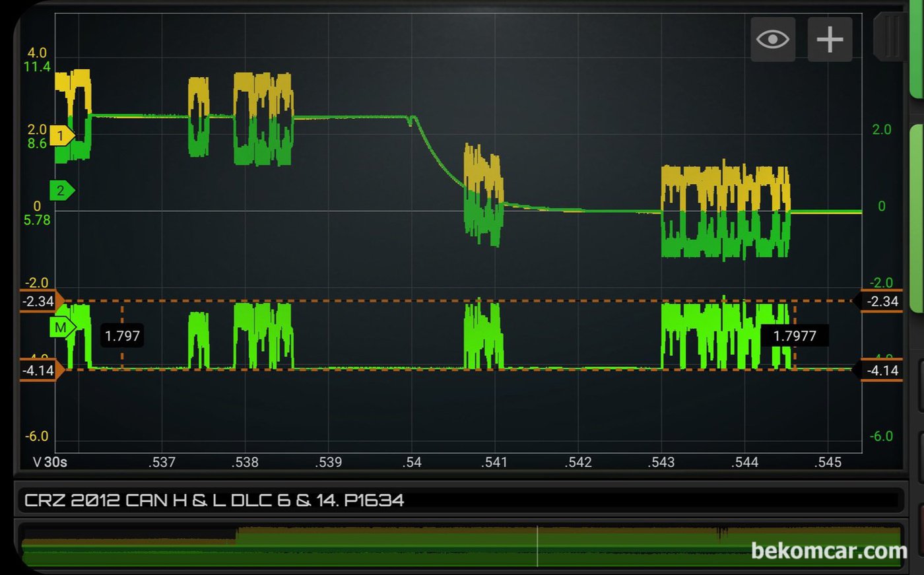This screenshot has width=924, height=575.
Task: Select the green channel 2 marker
Action: [61, 191]
